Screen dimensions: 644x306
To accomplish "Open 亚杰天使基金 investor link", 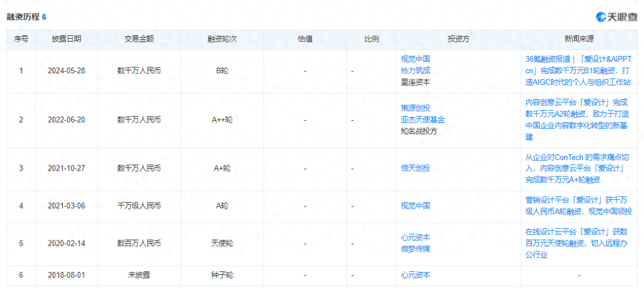I will [423, 120].
